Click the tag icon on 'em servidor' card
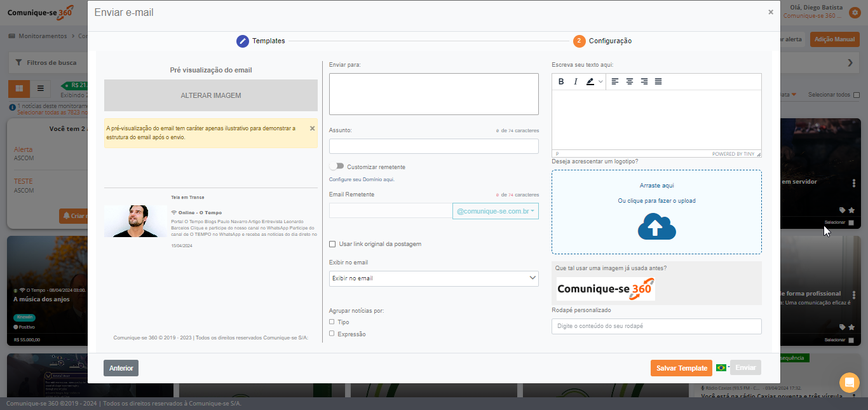The image size is (868, 410). pyautogui.click(x=843, y=210)
